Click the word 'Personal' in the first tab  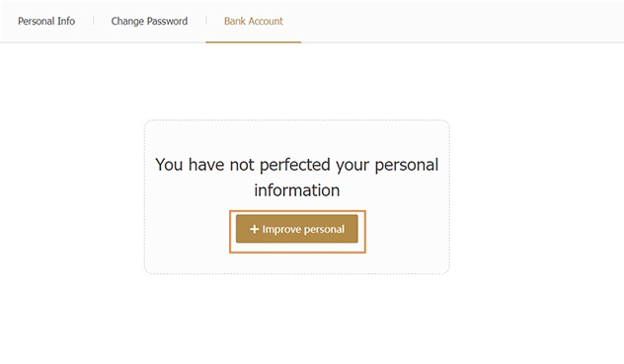pos(36,21)
